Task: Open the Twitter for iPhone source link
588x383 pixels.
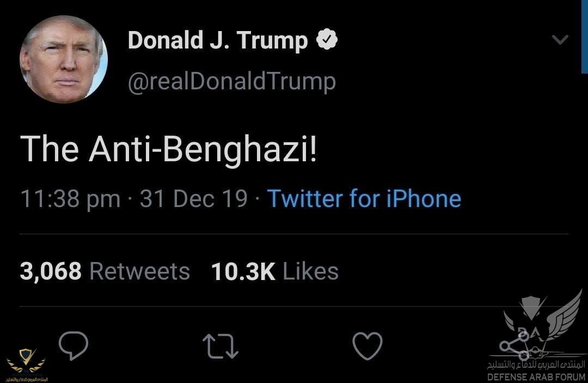Action: [364, 199]
